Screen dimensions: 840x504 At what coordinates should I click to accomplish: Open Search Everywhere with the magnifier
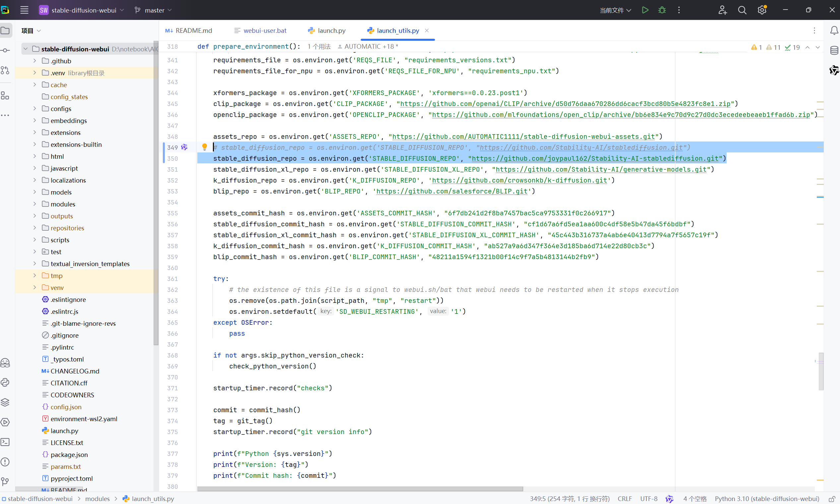coord(743,10)
